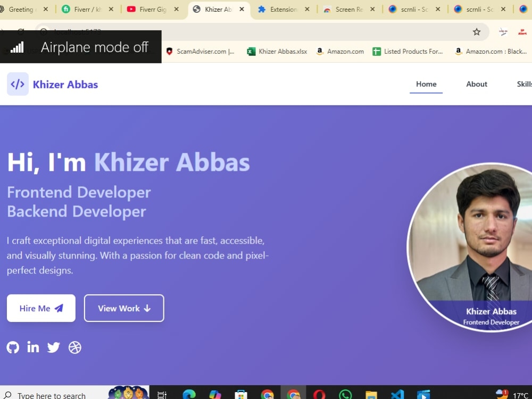Open the LinkedIn social icon

coord(33,347)
